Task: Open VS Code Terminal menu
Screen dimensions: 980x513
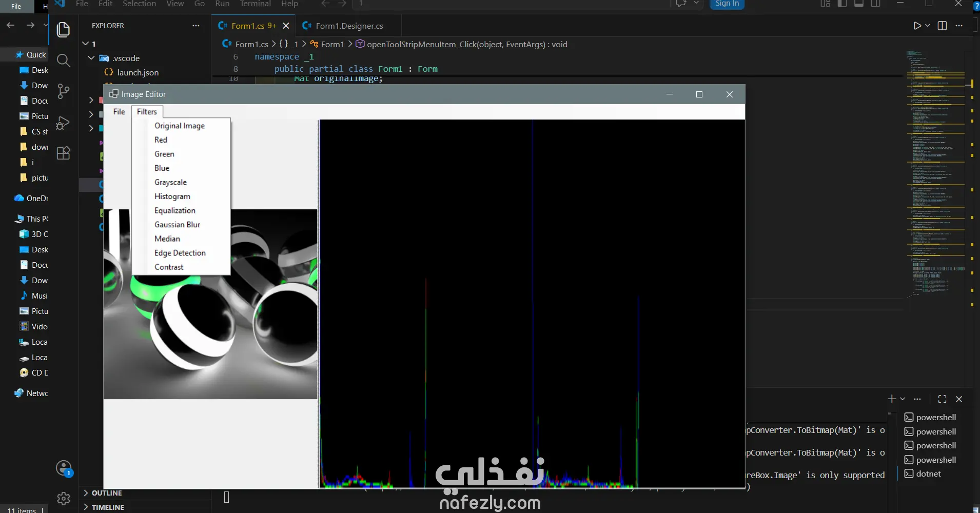Action: pyautogui.click(x=255, y=4)
